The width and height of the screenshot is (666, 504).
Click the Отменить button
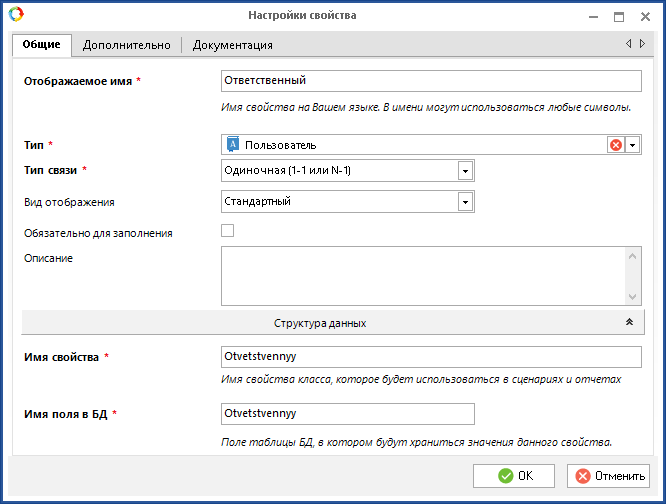tap(608, 475)
